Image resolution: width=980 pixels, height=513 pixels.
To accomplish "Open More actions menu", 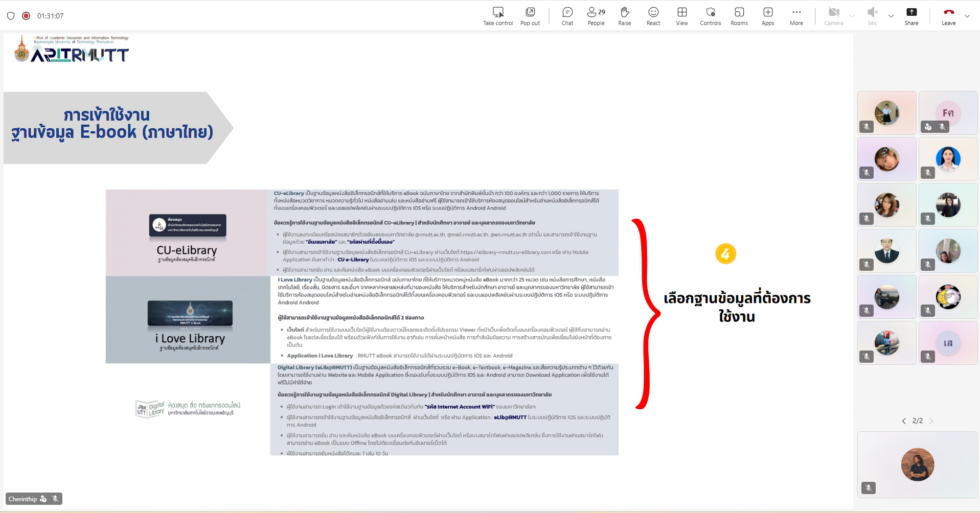I will coord(796,16).
